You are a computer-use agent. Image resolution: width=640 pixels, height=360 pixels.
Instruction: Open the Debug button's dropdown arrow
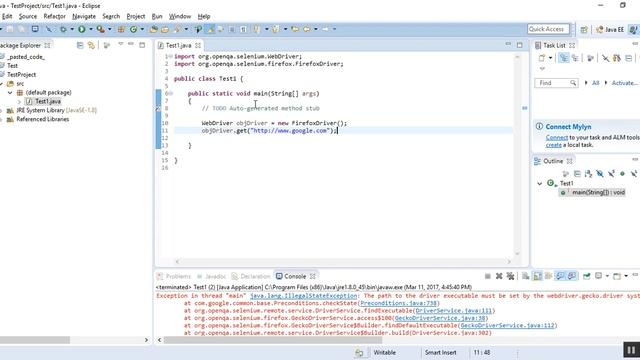(72, 29)
